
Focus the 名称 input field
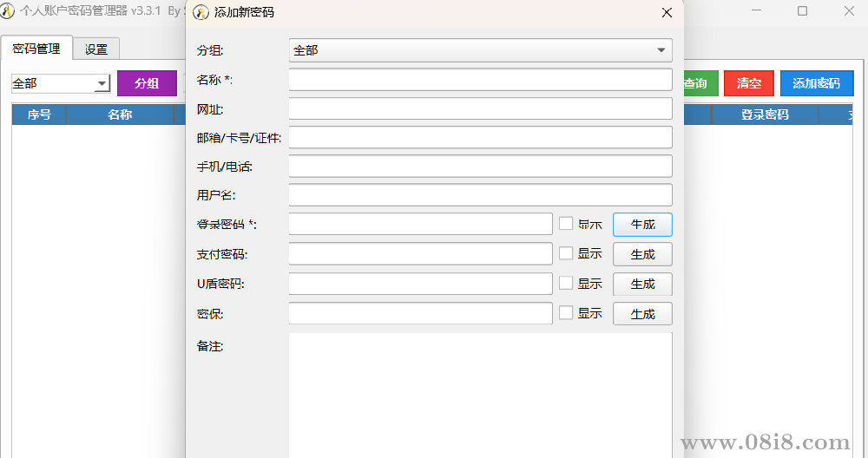(x=480, y=80)
